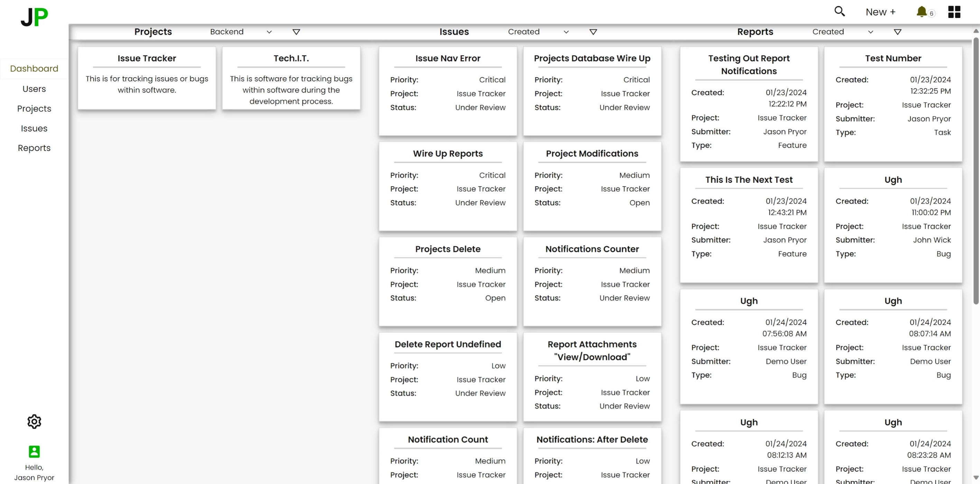Toggle the Issues sort direction triangle

coord(593,32)
